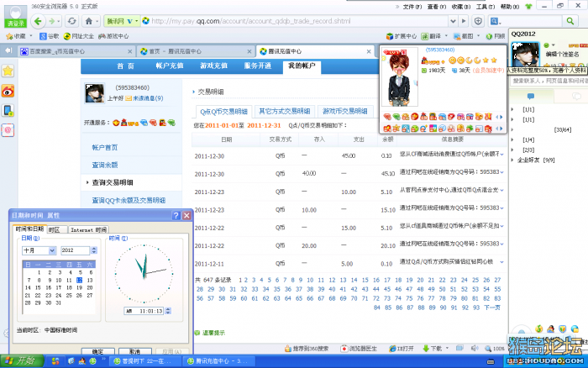Open the favorites star sidebar icon
The height and width of the screenshot is (368, 588).
pyautogui.click(x=8, y=71)
